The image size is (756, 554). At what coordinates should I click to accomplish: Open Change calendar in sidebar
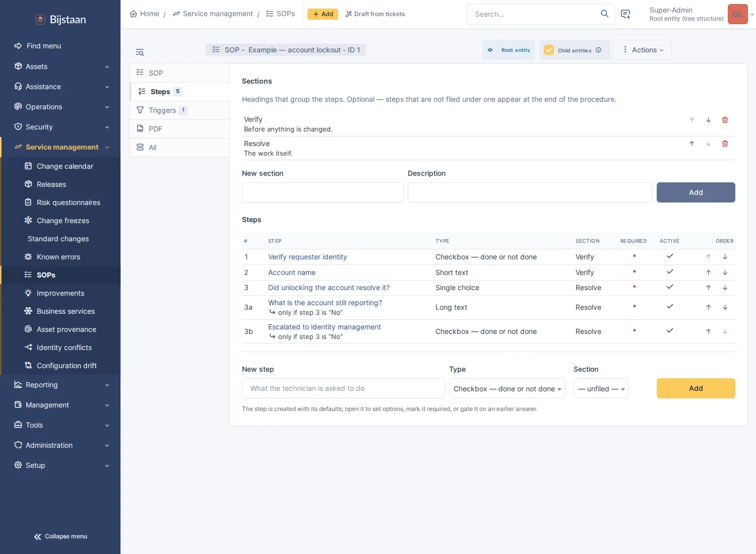coord(60,166)
